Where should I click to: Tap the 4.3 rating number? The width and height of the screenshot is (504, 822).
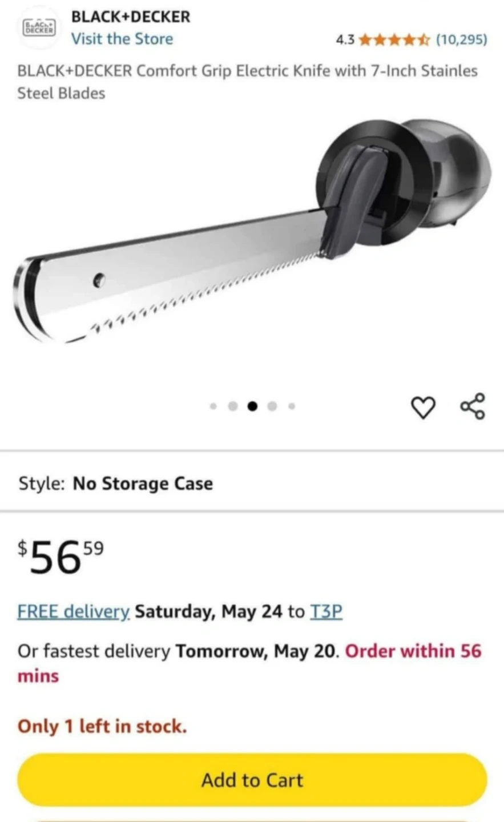tap(345, 40)
